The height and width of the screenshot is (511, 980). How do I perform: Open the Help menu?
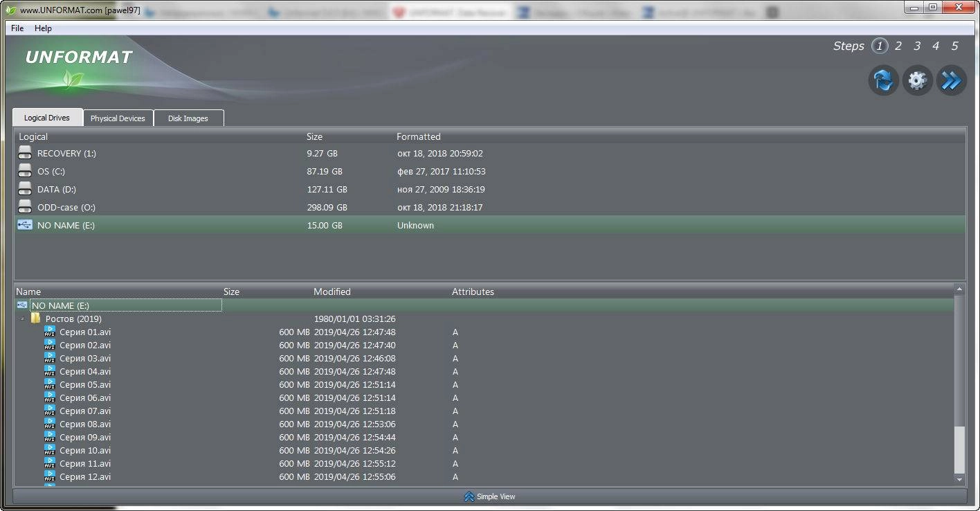[x=43, y=28]
